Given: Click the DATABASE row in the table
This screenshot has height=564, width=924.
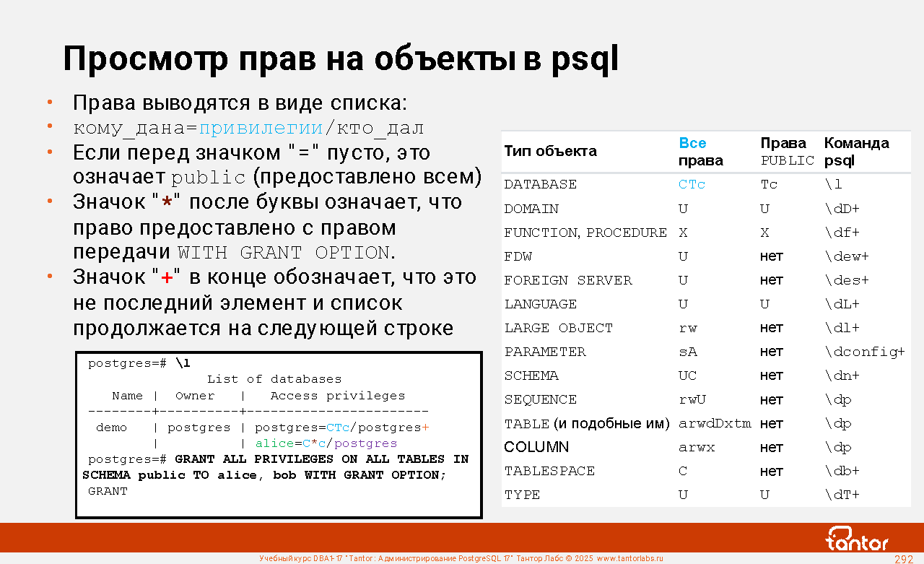Looking at the screenshot, I should 540,185.
